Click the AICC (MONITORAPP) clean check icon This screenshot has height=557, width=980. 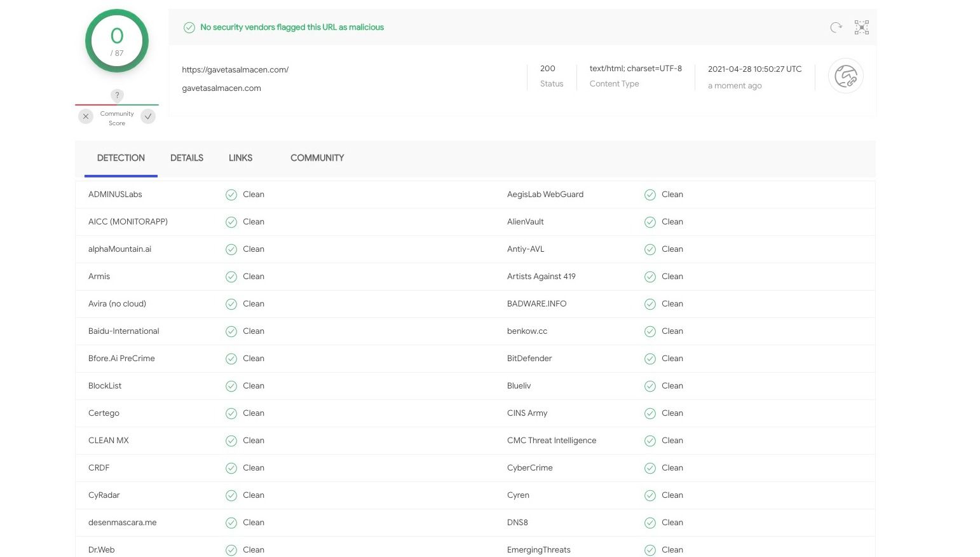coord(231,223)
